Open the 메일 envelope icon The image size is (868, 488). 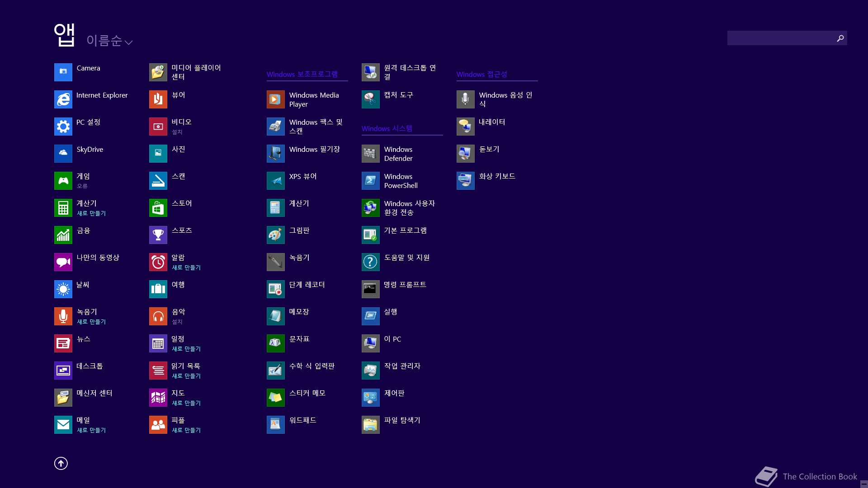(63, 425)
